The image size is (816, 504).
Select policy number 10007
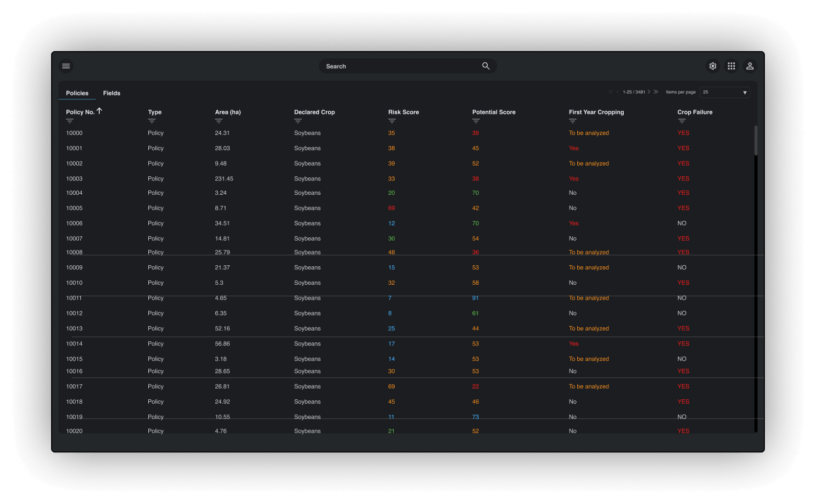pyautogui.click(x=74, y=239)
